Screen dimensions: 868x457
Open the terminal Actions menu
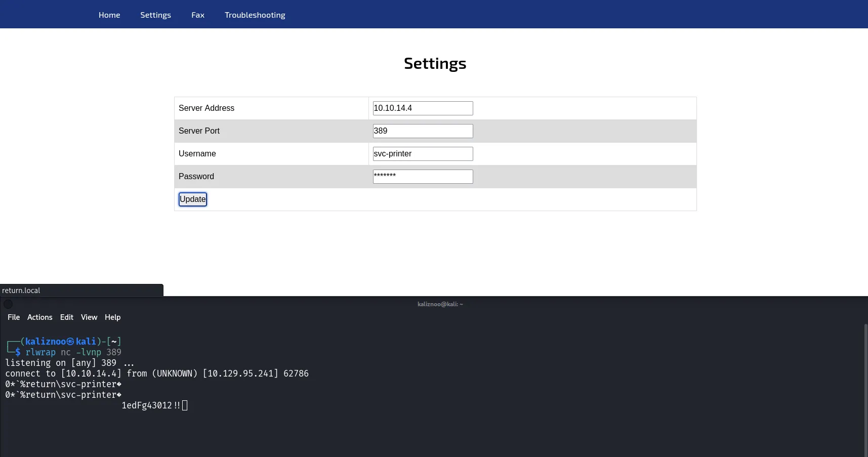click(x=40, y=317)
